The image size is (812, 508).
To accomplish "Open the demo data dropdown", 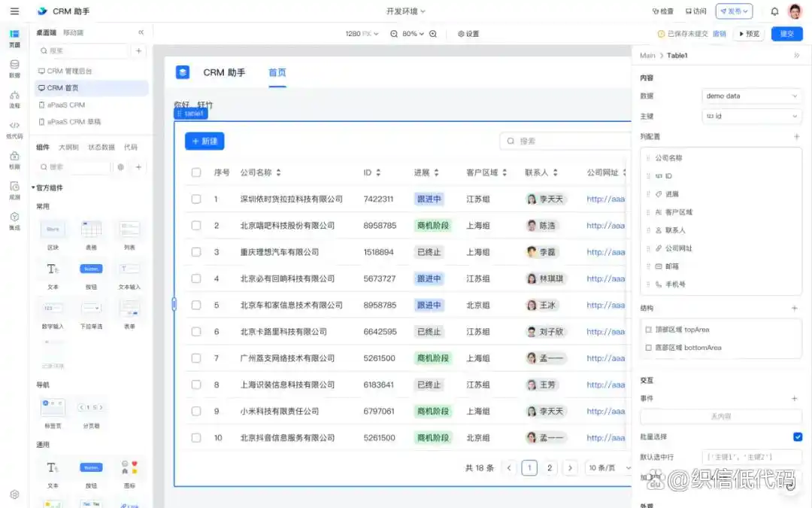I will [751, 96].
